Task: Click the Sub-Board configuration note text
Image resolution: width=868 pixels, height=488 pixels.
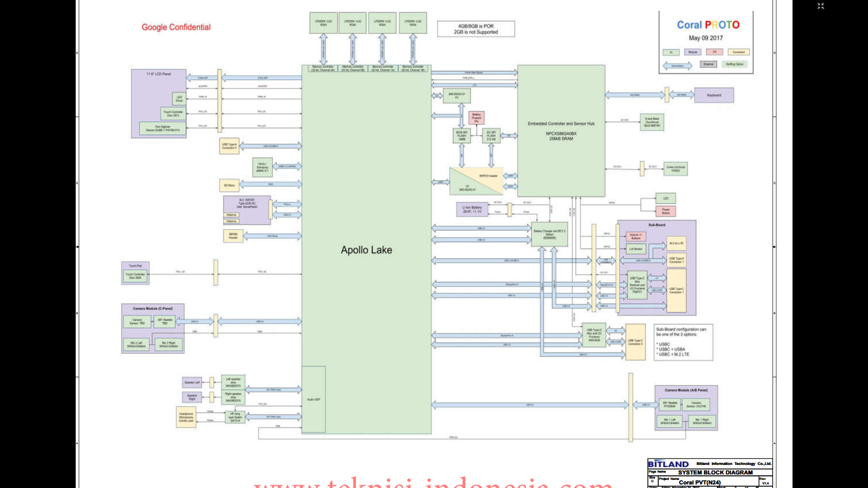Action: [x=684, y=342]
